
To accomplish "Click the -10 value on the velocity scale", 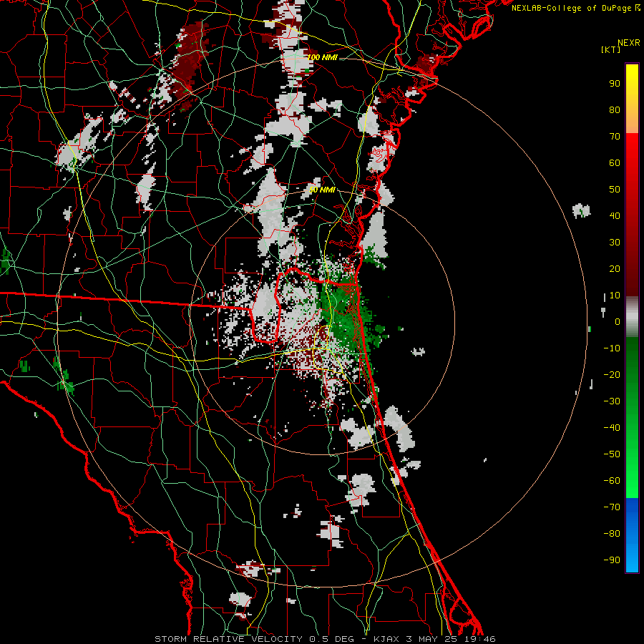I will [x=612, y=348].
